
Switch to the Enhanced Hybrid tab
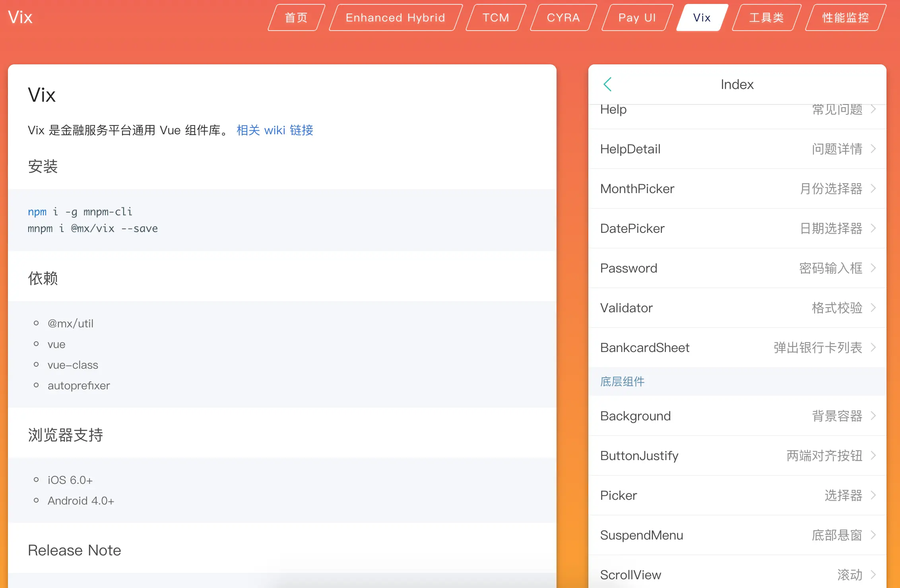point(395,17)
